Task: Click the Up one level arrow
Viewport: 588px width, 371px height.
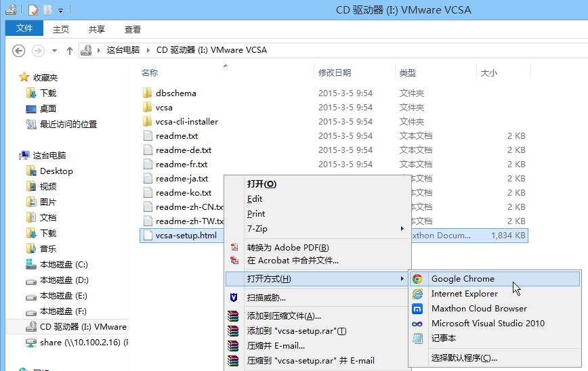Action: [x=69, y=50]
